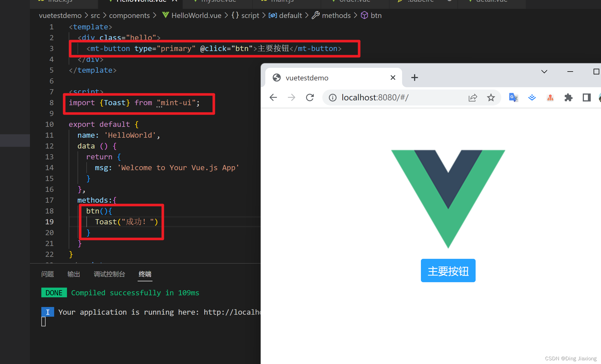Click the share page icon
Viewport: 601px width, 364px height.
(472, 98)
